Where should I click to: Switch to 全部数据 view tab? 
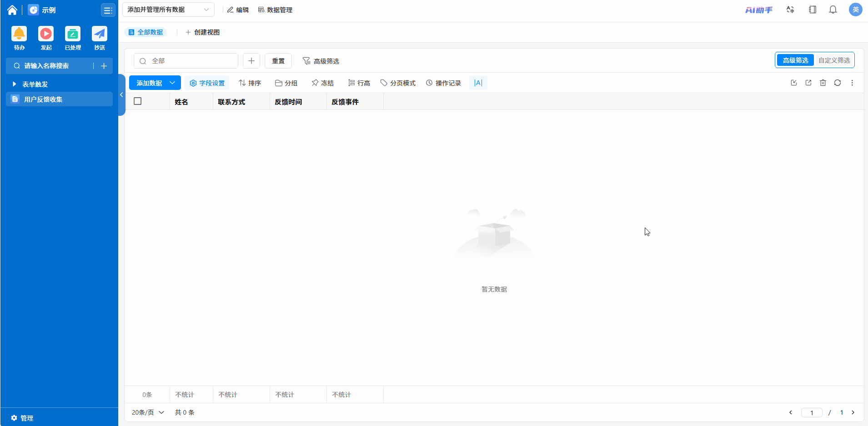point(146,32)
